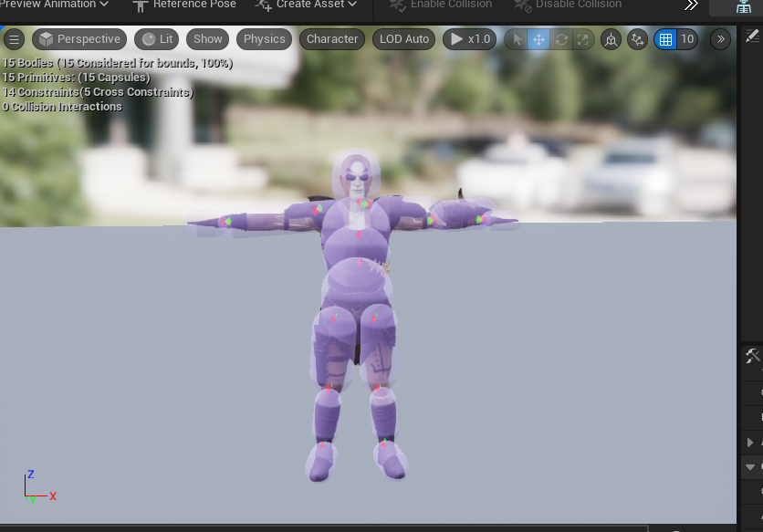Viewport: 763px width, 532px height.
Task: Select the Move tool in the viewport
Action: point(538,39)
